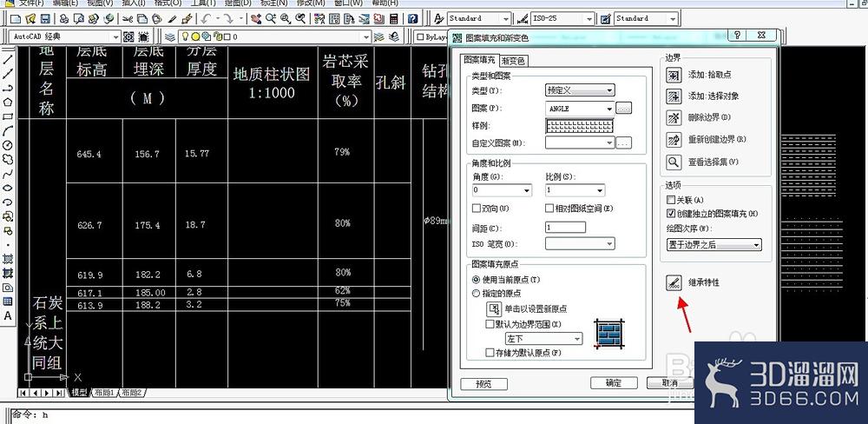This screenshot has height=424, width=868.
Task: Click the Inherit Properties icon
Action: (x=674, y=282)
